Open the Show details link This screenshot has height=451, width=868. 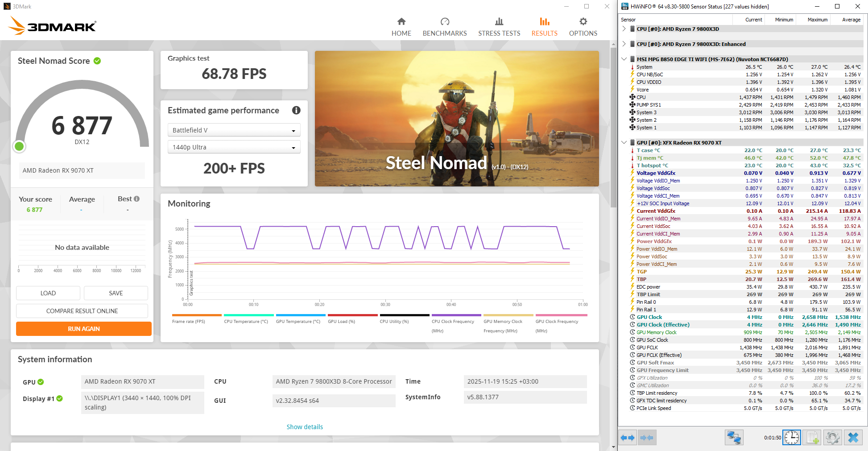point(305,427)
